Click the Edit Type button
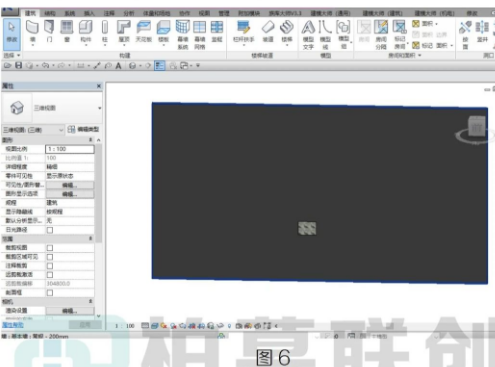This screenshot has height=367, width=495. pos(84,129)
